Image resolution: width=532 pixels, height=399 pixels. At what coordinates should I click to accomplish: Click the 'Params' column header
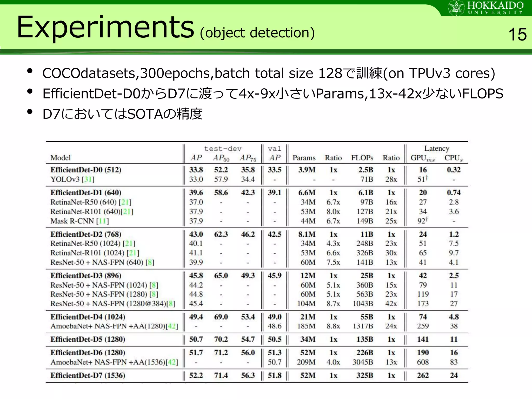[x=304, y=158]
